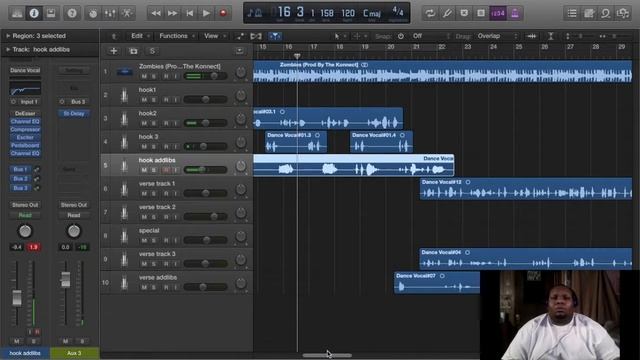The image size is (640, 360).
Task: Click the St-Delay plugin on Aux strip
Action: coord(74,113)
